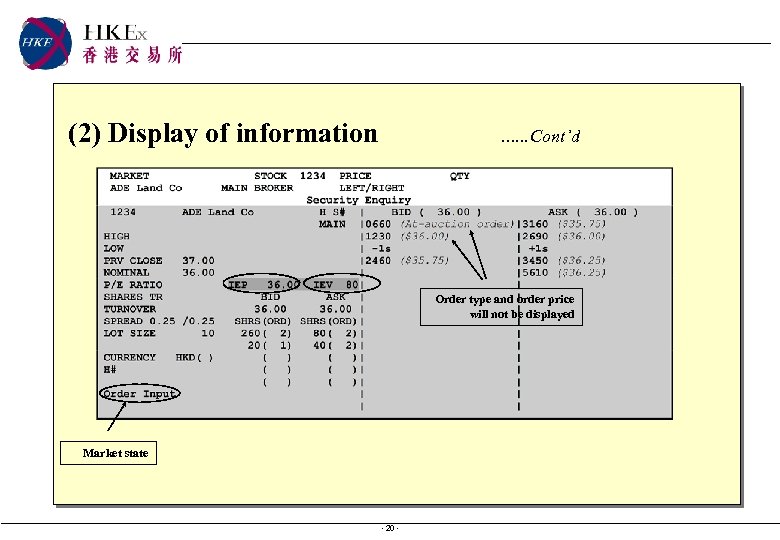Click stock code 1234 next to STOCK
This screenshot has width=780, height=540.
click(x=312, y=176)
